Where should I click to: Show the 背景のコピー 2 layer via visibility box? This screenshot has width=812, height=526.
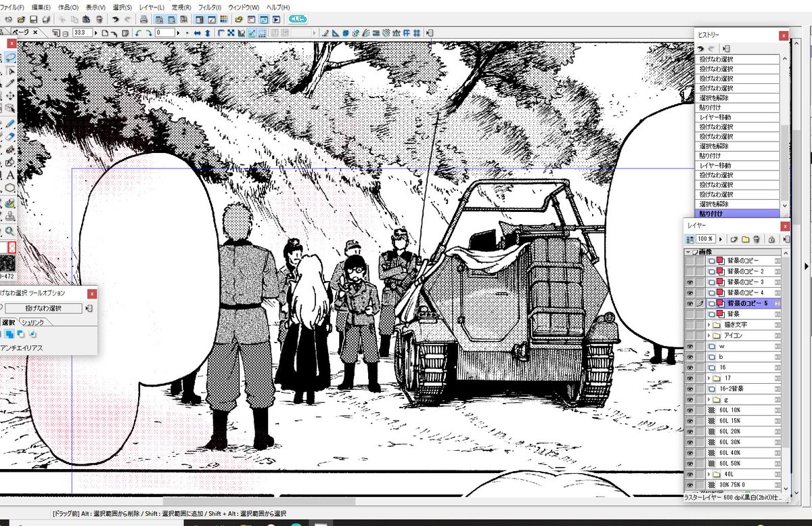point(690,271)
